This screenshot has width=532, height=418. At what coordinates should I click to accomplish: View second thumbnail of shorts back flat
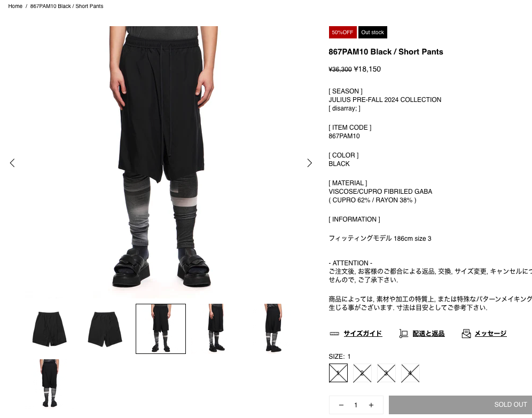pos(105,329)
